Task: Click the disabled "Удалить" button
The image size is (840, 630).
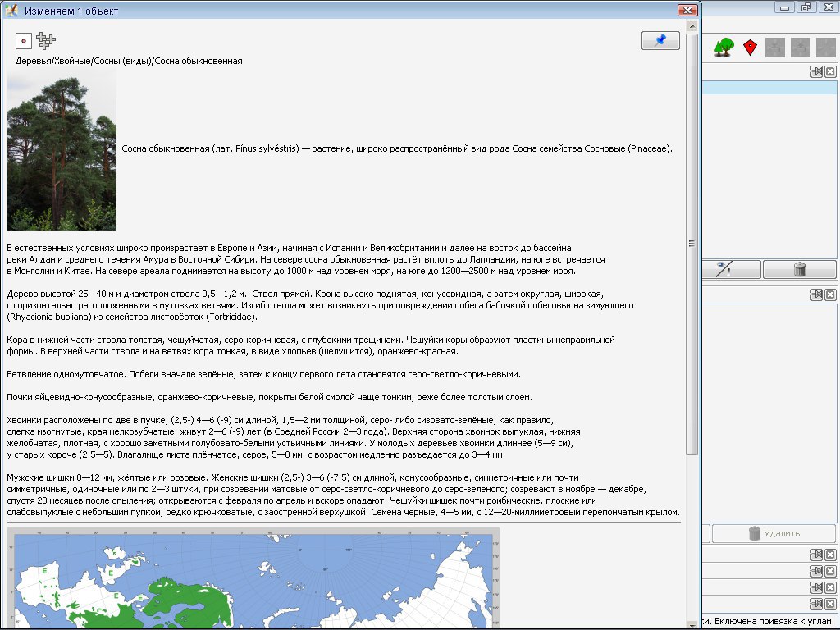Action: [x=774, y=533]
